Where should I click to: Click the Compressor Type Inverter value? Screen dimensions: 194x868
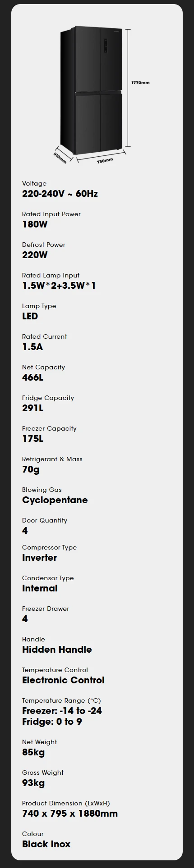click(40, 558)
